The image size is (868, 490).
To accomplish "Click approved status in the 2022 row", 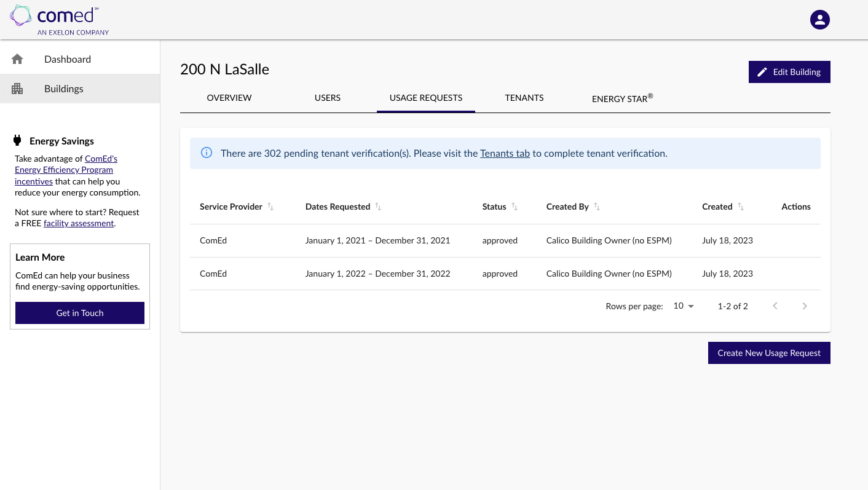I will pyautogui.click(x=500, y=274).
